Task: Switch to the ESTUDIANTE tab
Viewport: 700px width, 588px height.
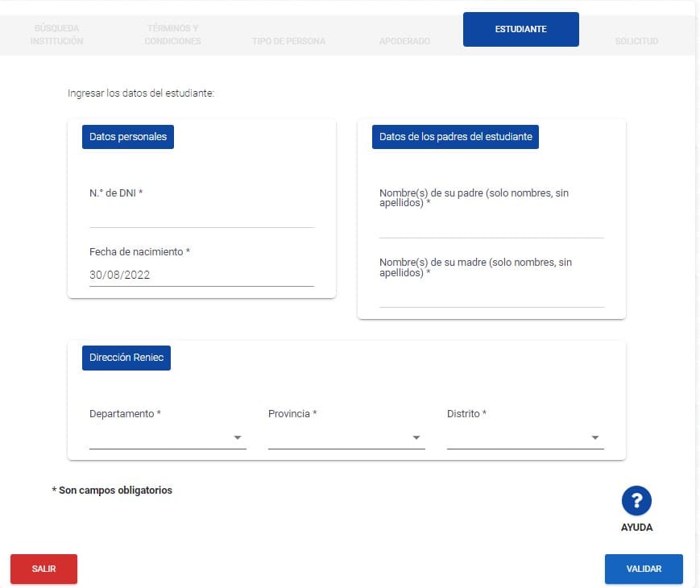Action: click(520, 29)
